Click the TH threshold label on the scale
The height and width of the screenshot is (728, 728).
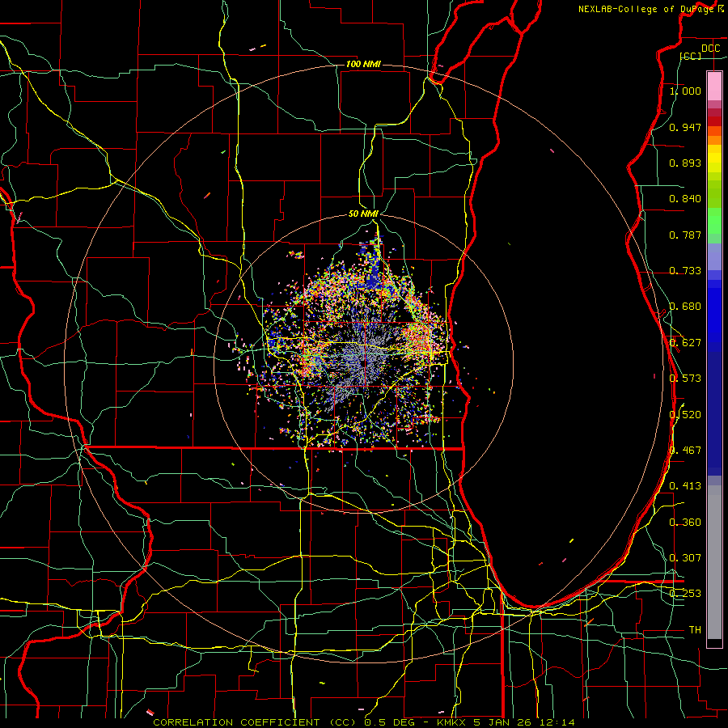[695, 630]
